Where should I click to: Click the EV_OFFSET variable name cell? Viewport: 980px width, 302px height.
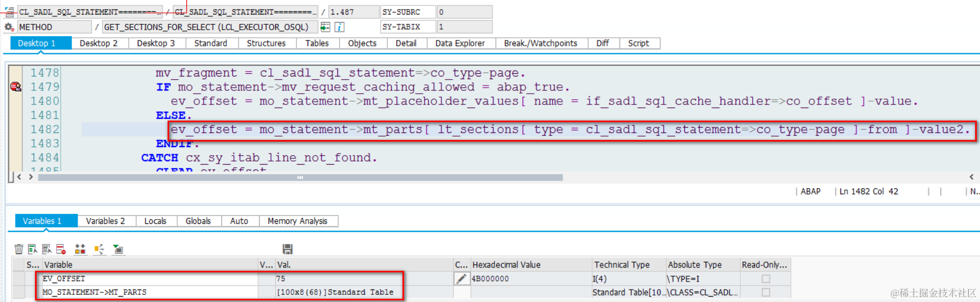(x=150, y=279)
